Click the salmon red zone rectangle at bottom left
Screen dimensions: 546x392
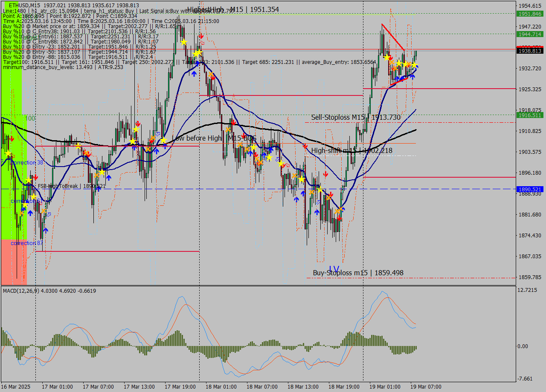pyautogui.click(x=14, y=262)
